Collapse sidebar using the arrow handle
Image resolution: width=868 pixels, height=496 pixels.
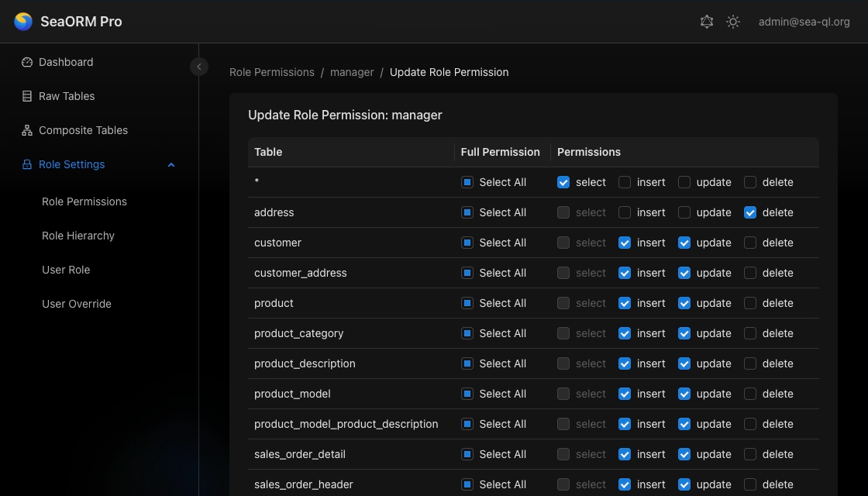(x=198, y=67)
